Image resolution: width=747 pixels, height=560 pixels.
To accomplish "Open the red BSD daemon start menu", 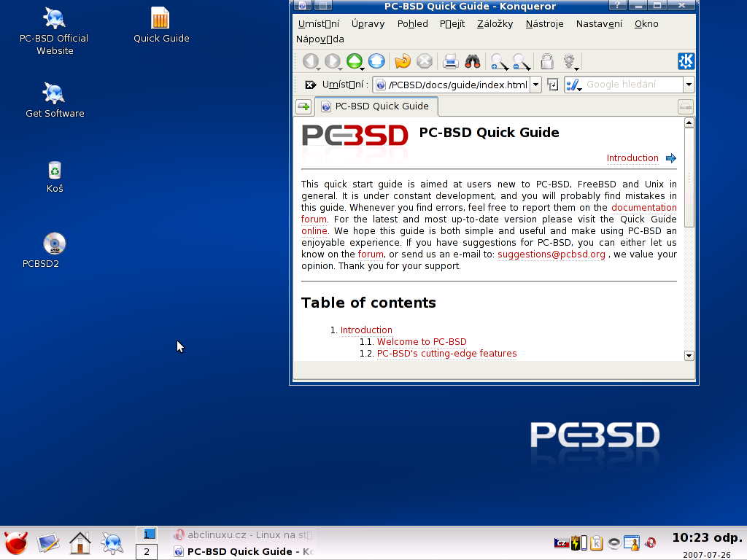I will 16,543.
